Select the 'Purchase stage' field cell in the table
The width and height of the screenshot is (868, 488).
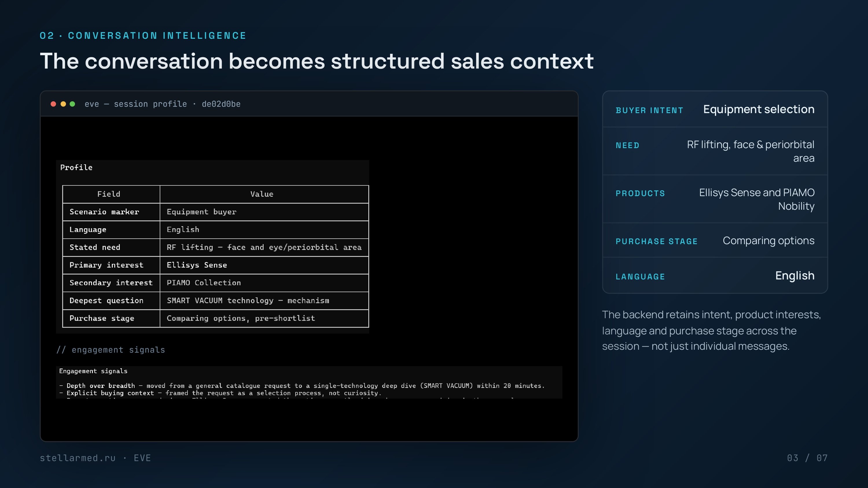point(111,318)
